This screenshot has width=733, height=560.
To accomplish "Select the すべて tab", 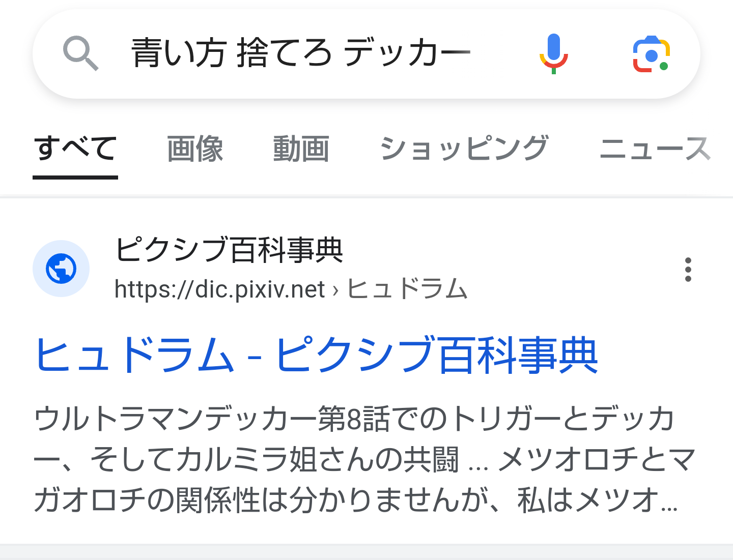I will [75, 149].
